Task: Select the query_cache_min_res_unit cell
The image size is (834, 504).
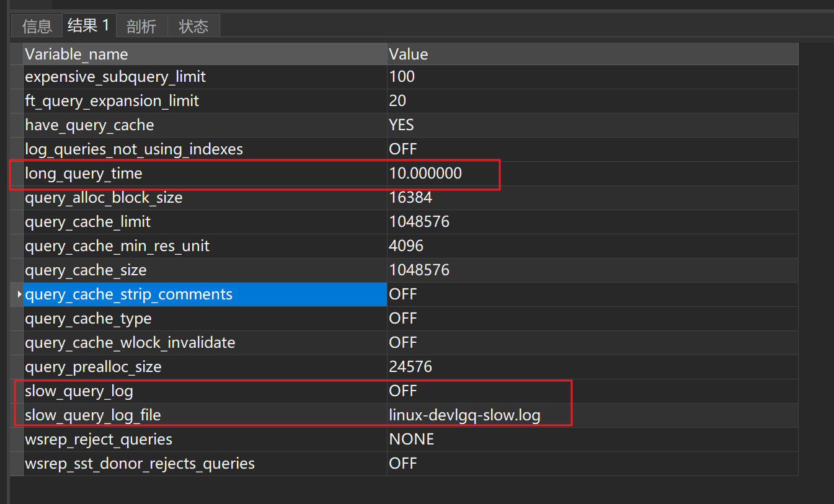Action: point(205,246)
